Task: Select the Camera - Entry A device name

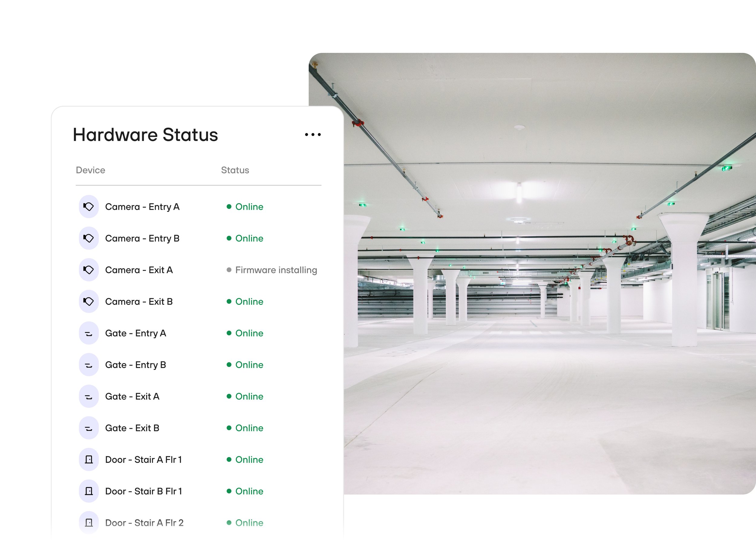Action: (x=142, y=207)
